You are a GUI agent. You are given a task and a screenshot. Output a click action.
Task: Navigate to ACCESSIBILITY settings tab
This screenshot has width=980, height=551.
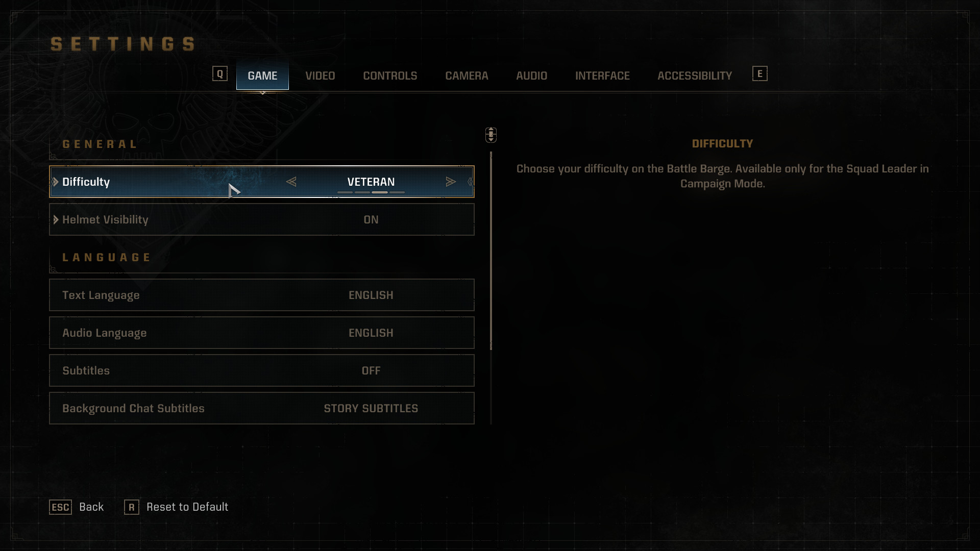click(695, 76)
